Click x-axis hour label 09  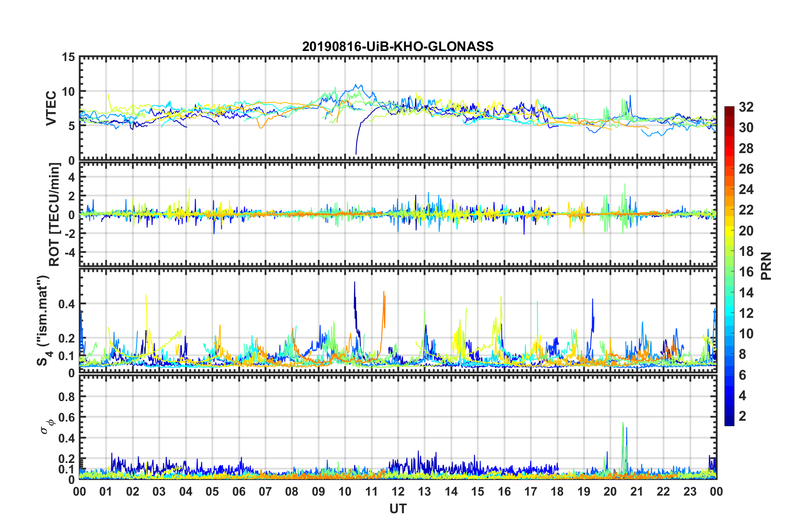tap(318, 491)
